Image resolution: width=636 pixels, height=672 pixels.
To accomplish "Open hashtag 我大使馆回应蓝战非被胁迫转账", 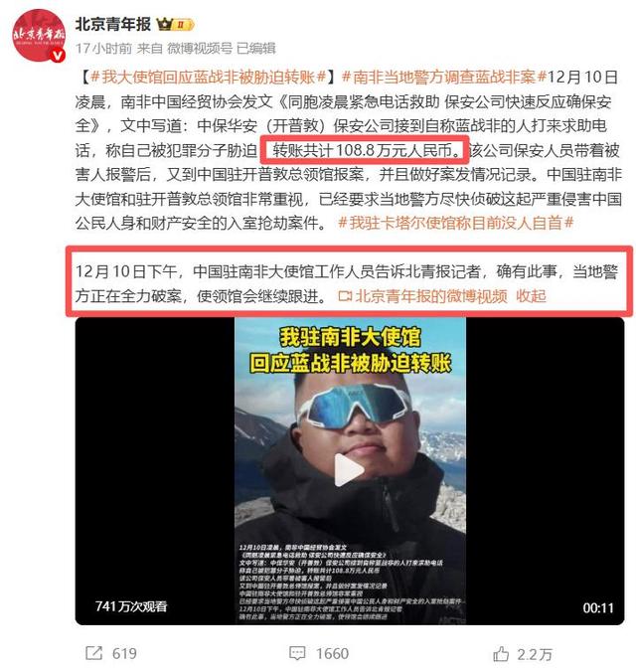I will tap(209, 78).
